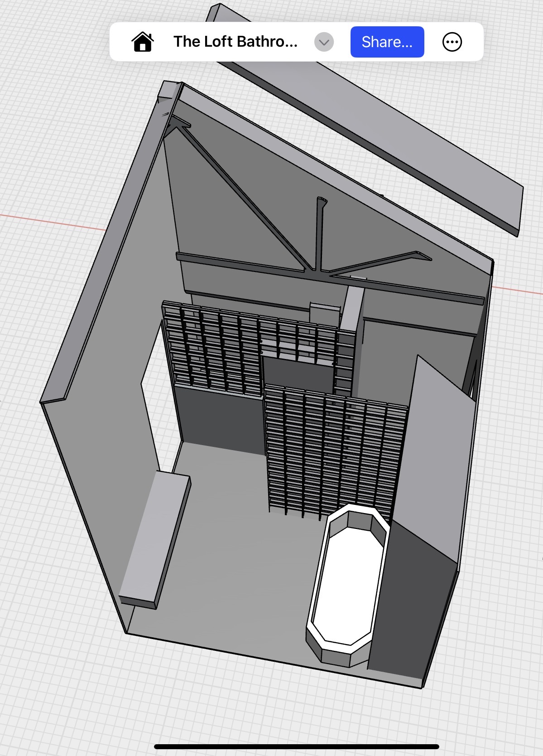Expand the document title dropdown chevron
Screen dimensions: 543x756
click(x=324, y=42)
